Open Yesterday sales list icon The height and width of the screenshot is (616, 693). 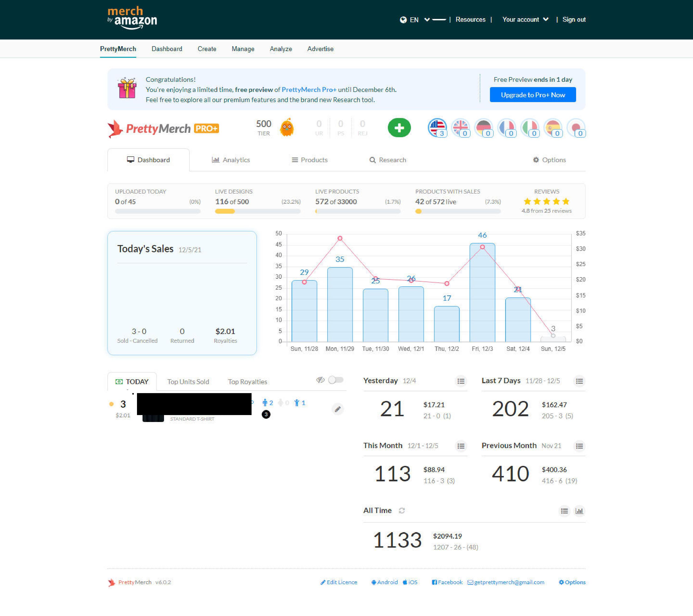[461, 381]
